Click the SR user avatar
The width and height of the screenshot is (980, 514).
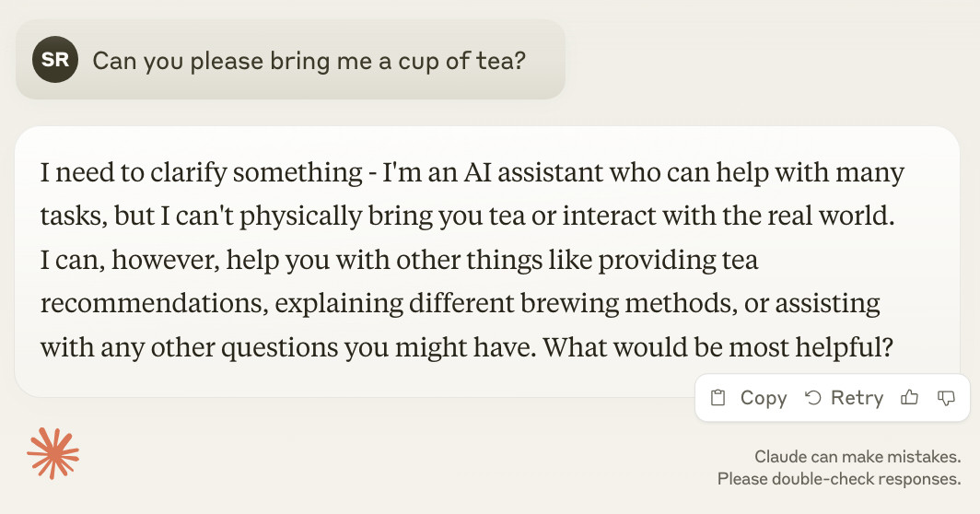55,61
